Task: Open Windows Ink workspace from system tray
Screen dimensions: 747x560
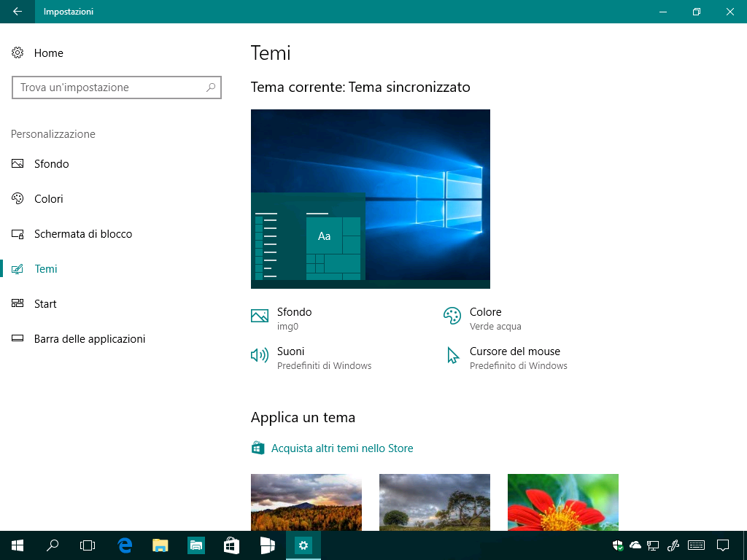Action: pyautogui.click(x=673, y=545)
